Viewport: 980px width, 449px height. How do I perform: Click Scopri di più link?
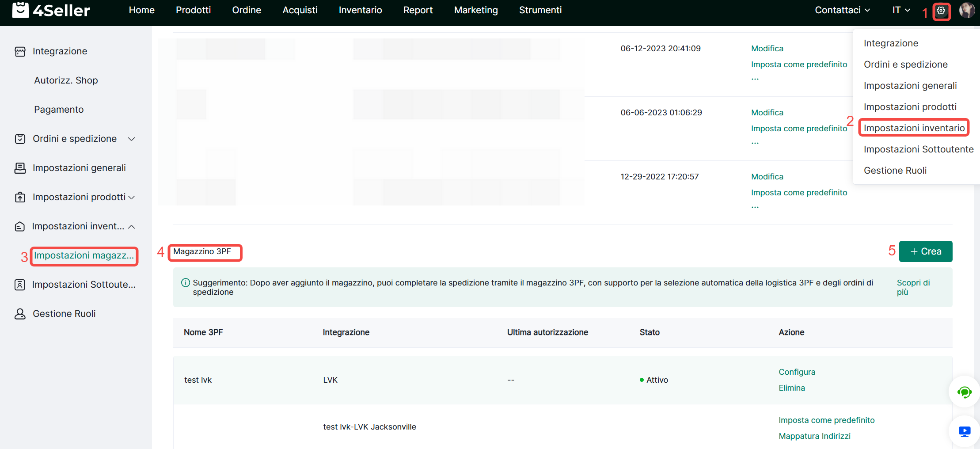[913, 287]
